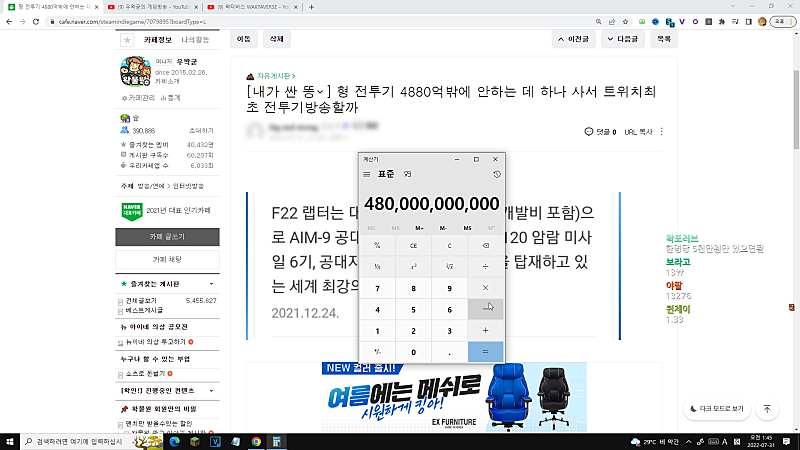Screen dimensions: 800x450
Task: Open calculator history panel
Action: click(496, 174)
